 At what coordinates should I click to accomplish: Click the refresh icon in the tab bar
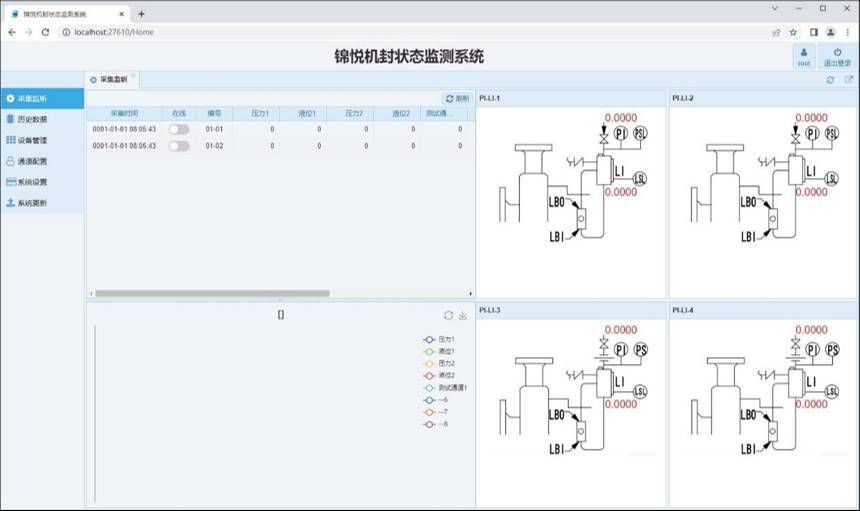(829, 79)
